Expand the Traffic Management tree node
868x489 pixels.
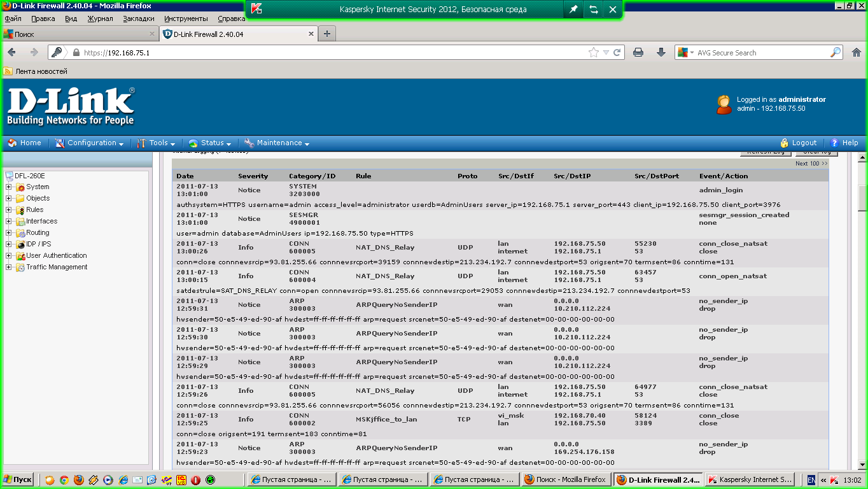tap(9, 267)
